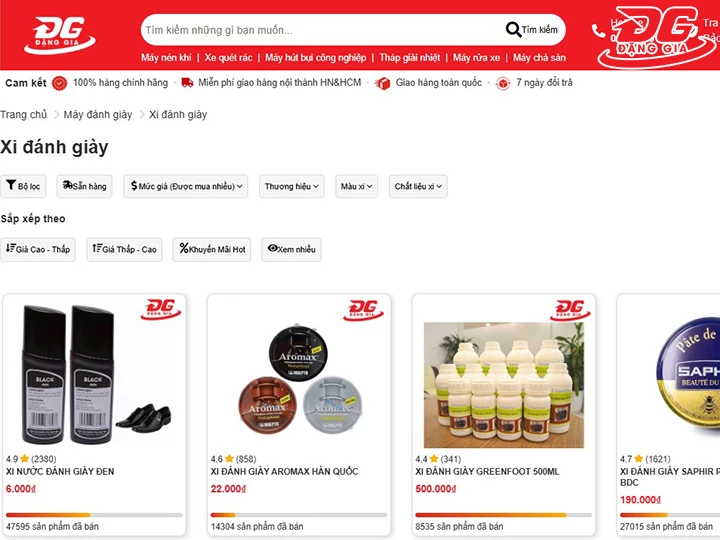720x540 pixels.
Task: Click the Khuyến Mãi Hot button
Action: (212, 249)
